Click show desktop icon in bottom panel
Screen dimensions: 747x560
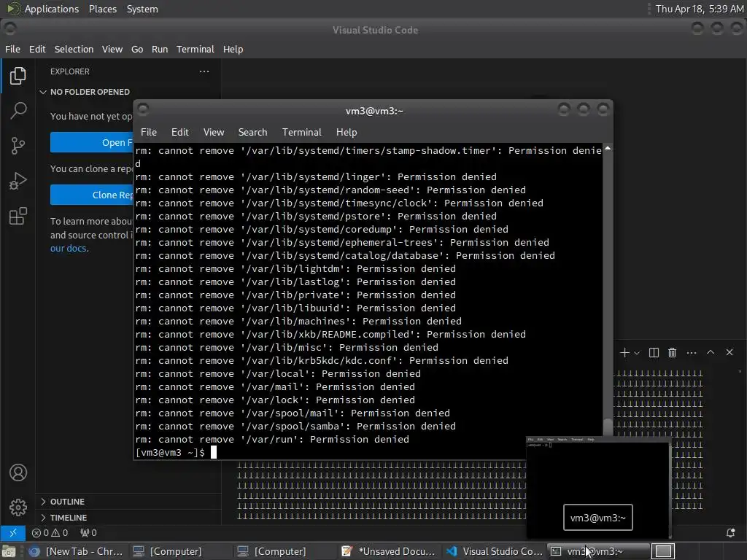click(9, 551)
